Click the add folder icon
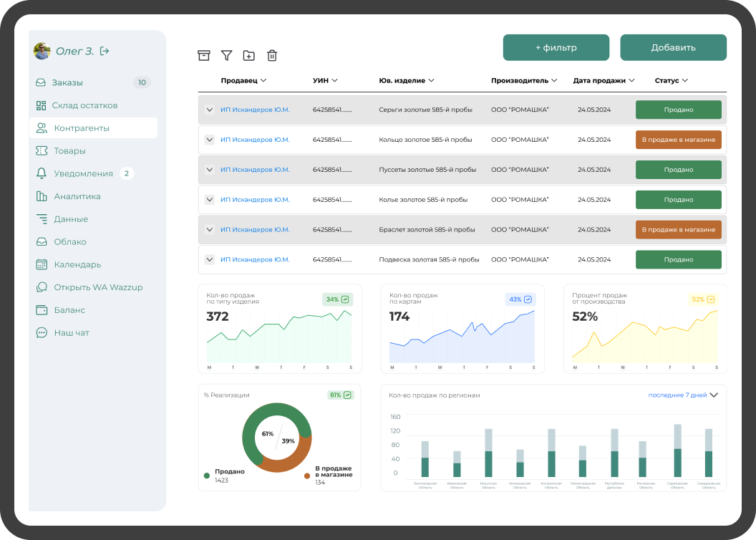The width and height of the screenshot is (756, 540). pos(249,56)
